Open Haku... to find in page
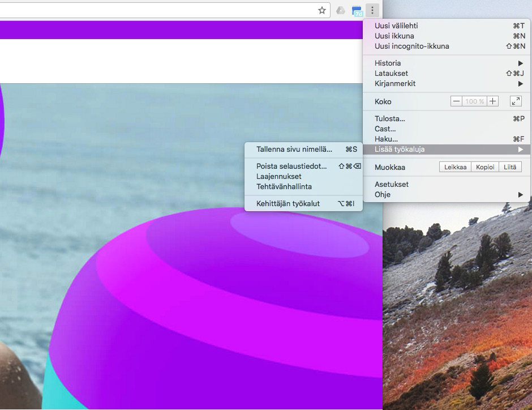 coord(447,139)
